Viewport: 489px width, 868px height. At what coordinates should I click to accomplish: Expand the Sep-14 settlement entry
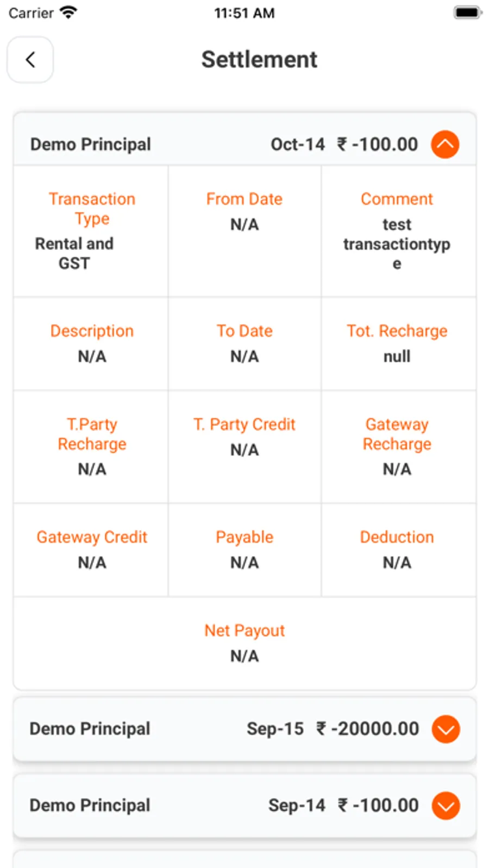446,806
